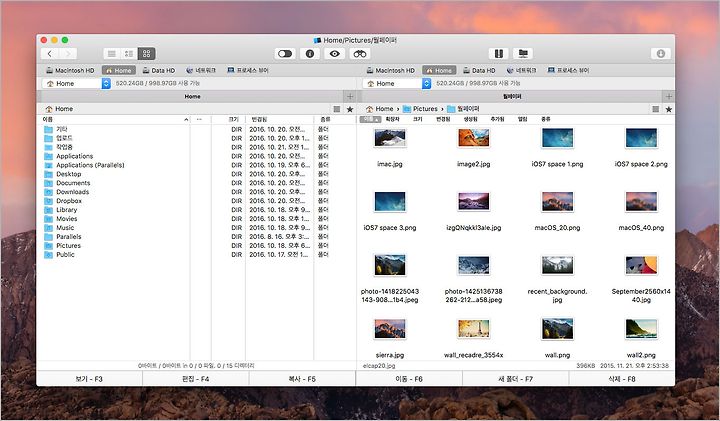The height and width of the screenshot is (421, 720).
Task: Sort right pane by 확장자 header
Action: tap(392, 119)
